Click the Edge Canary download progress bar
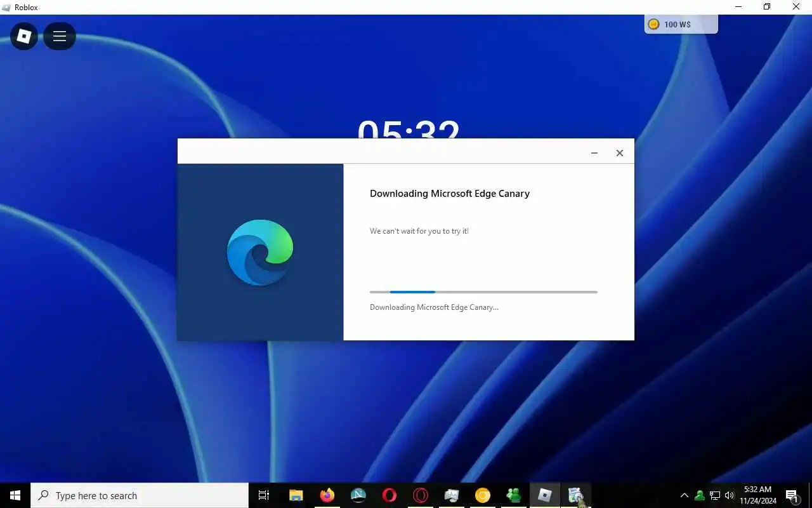 tap(483, 292)
